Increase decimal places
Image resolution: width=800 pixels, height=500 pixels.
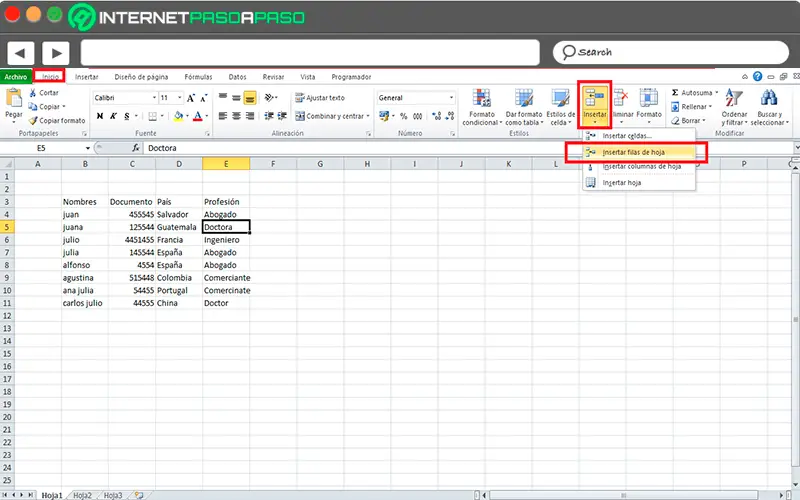436,116
